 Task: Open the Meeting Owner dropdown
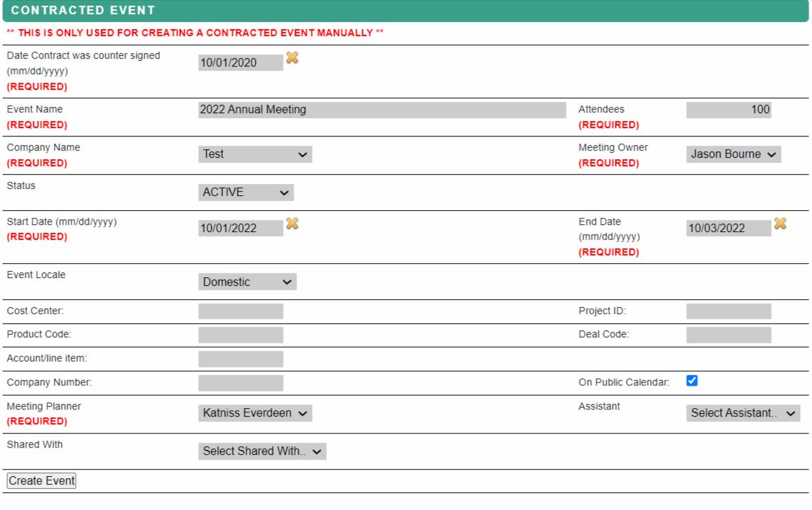(x=733, y=154)
